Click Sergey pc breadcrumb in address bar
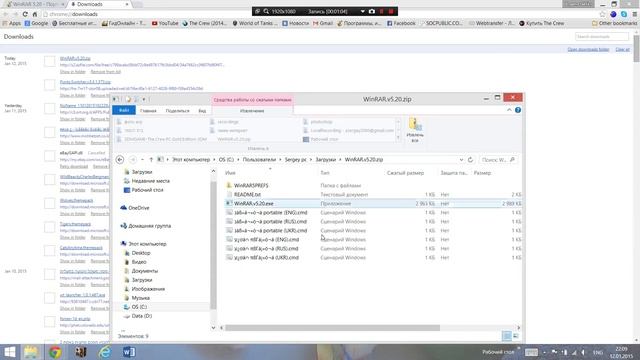The image size is (640, 360). coord(296,160)
